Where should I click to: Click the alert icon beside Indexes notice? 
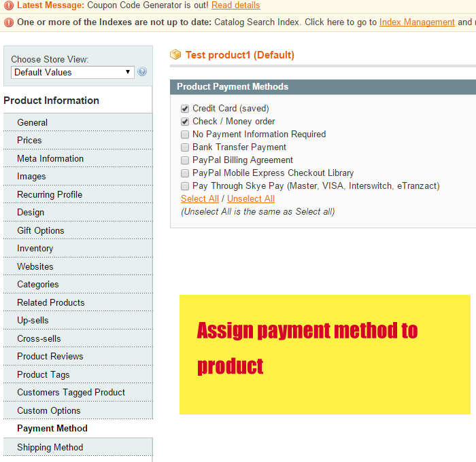(x=9, y=22)
